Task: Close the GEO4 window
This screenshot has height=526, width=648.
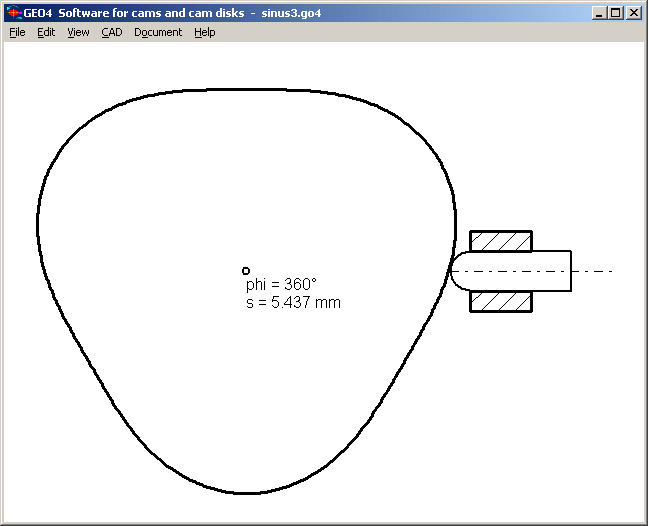Action: [633, 13]
